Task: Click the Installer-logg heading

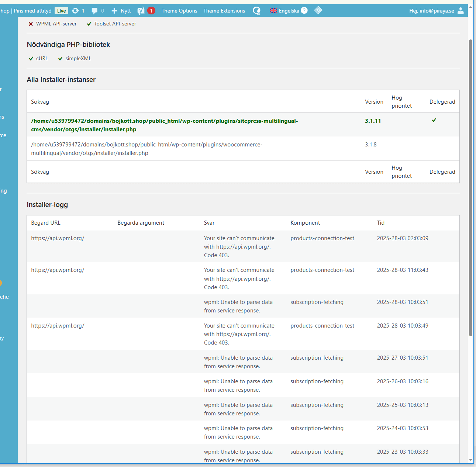Action: (x=47, y=205)
